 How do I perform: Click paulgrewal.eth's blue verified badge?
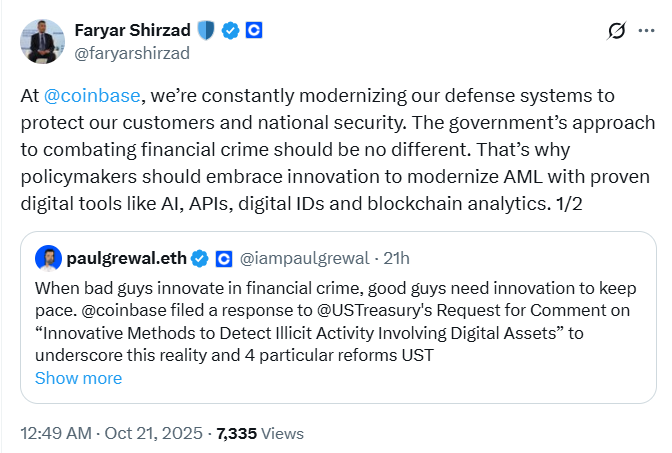[200, 259]
